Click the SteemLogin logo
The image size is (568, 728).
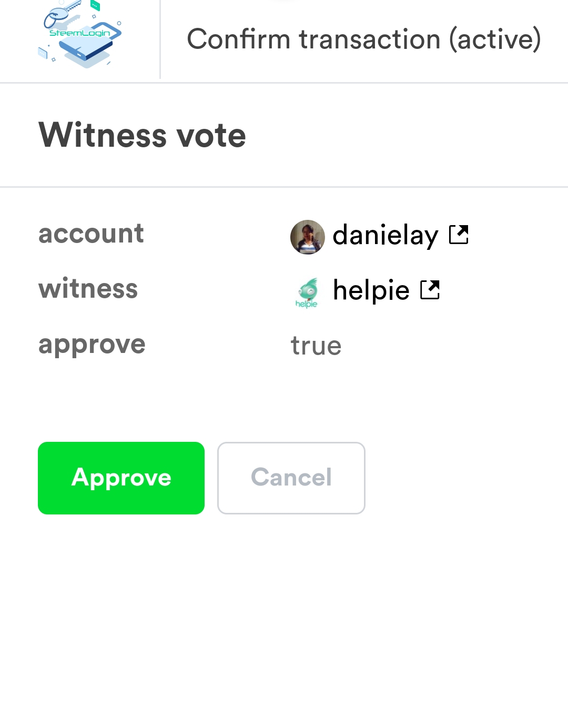coord(80,34)
